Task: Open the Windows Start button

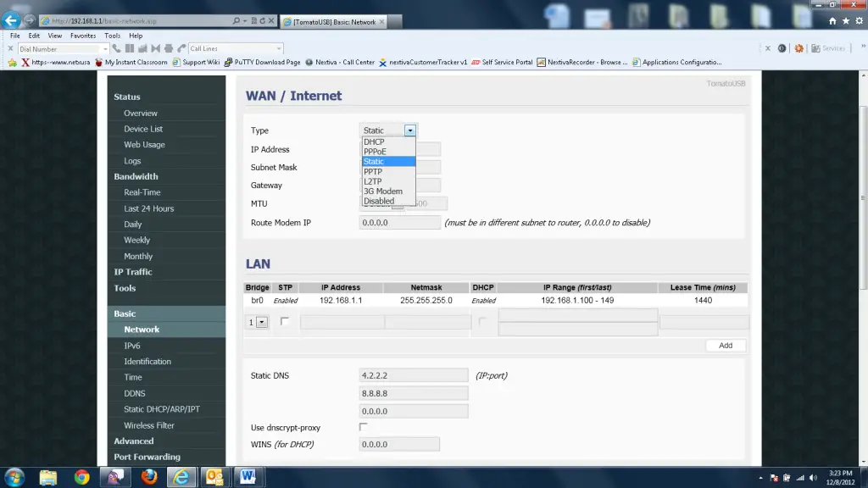Action: [x=14, y=477]
